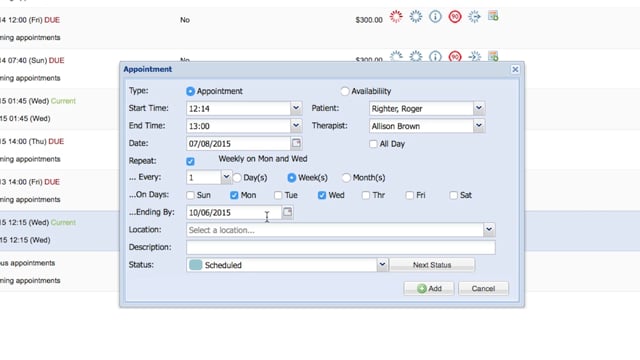Image resolution: width=640 pixels, height=360 pixels.
Task: Open the Patient dropdown list
Action: click(x=479, y=108)
